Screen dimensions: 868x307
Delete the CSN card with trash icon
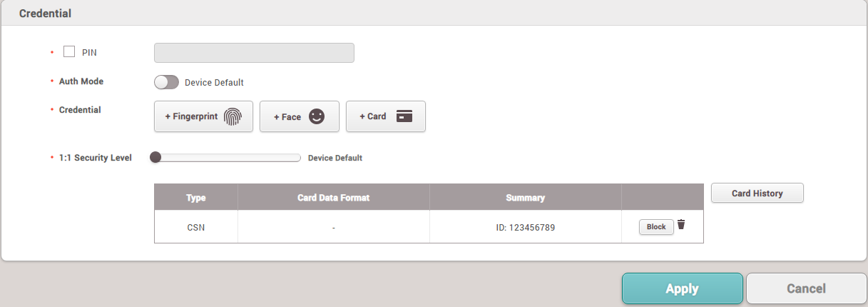tap(681, 225)
